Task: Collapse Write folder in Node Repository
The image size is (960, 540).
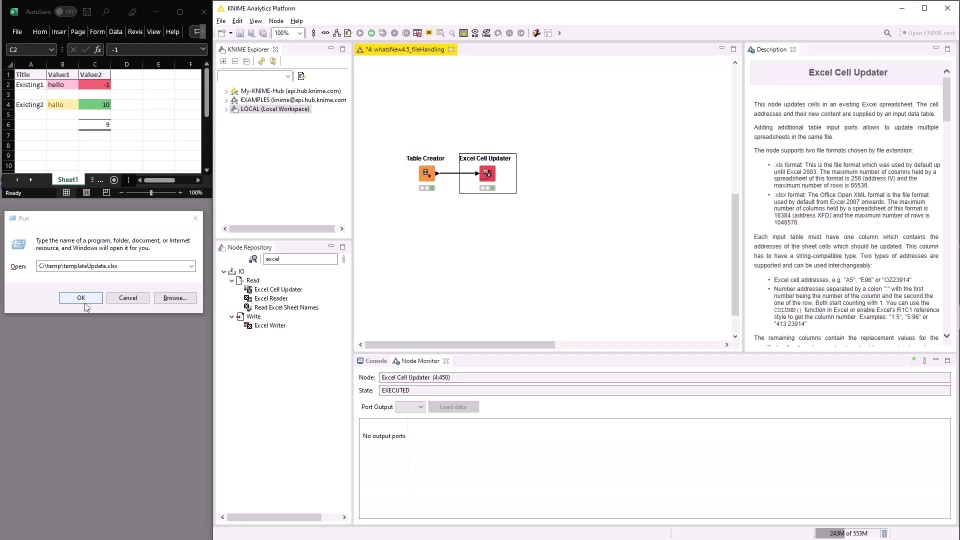Action: coord(232,317)
